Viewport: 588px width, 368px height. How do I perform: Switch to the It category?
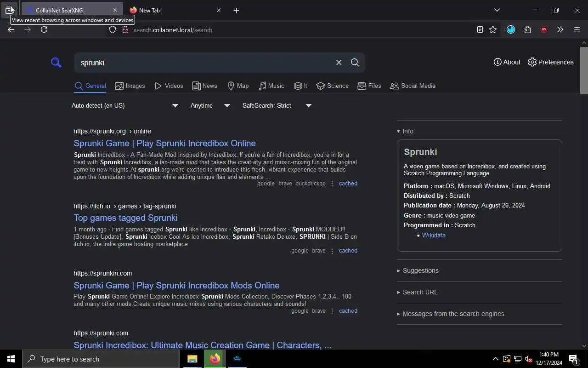click(x=300, y=86)
